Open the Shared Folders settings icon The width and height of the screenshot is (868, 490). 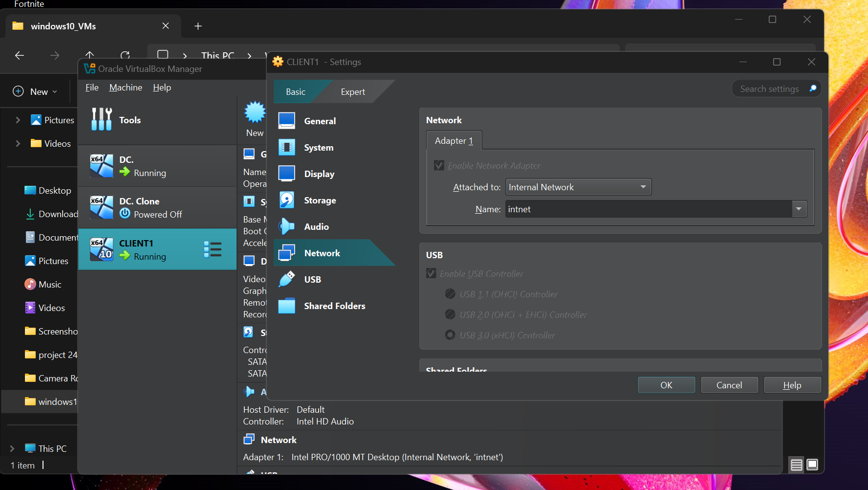pos(287,306)
